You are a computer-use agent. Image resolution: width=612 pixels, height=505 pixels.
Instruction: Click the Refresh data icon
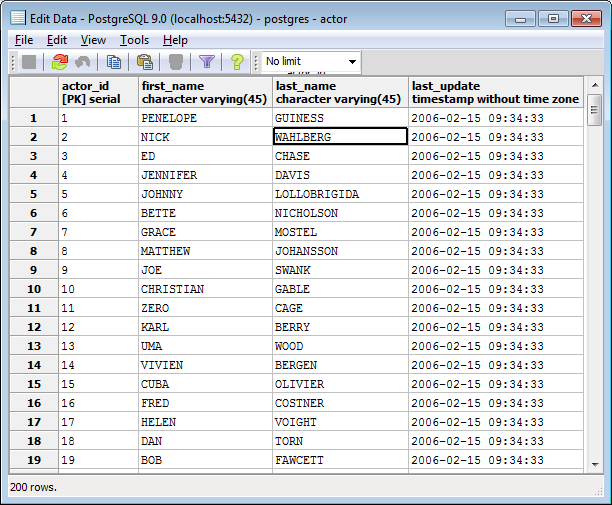[59, 62]
